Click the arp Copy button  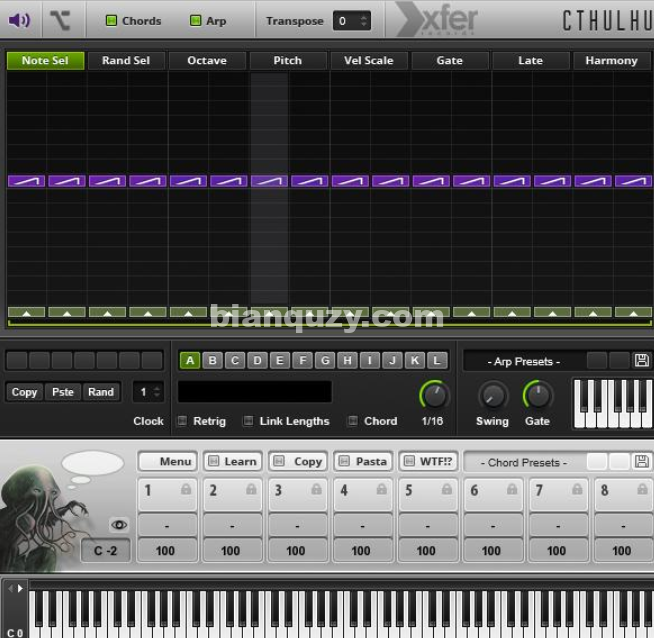tap(24, 392)
